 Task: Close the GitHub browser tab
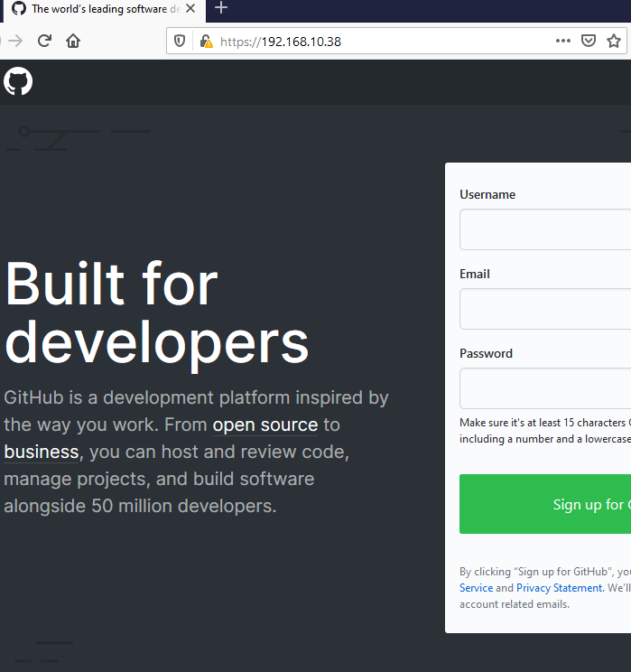point(190,8)
